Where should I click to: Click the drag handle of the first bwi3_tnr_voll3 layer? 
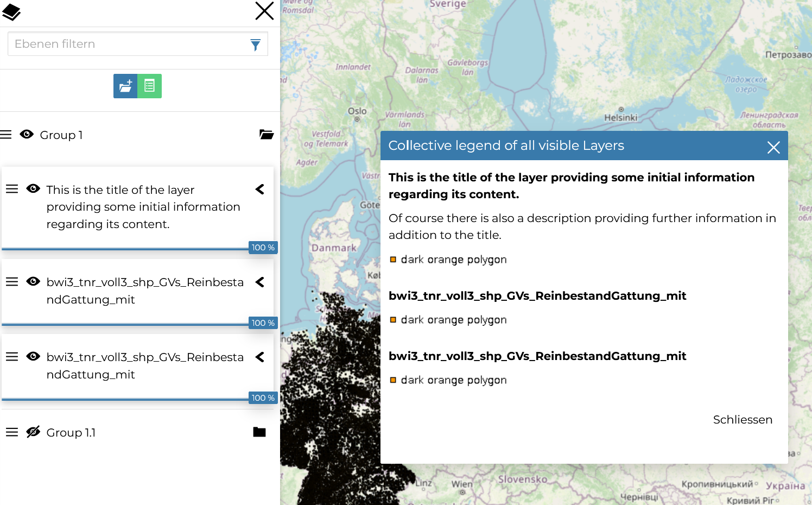pos(12,282)
